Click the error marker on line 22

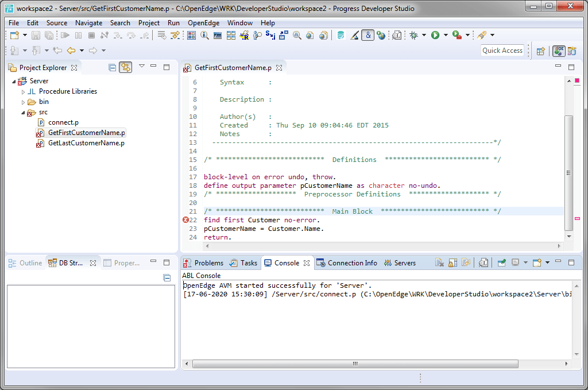point(185,220)
